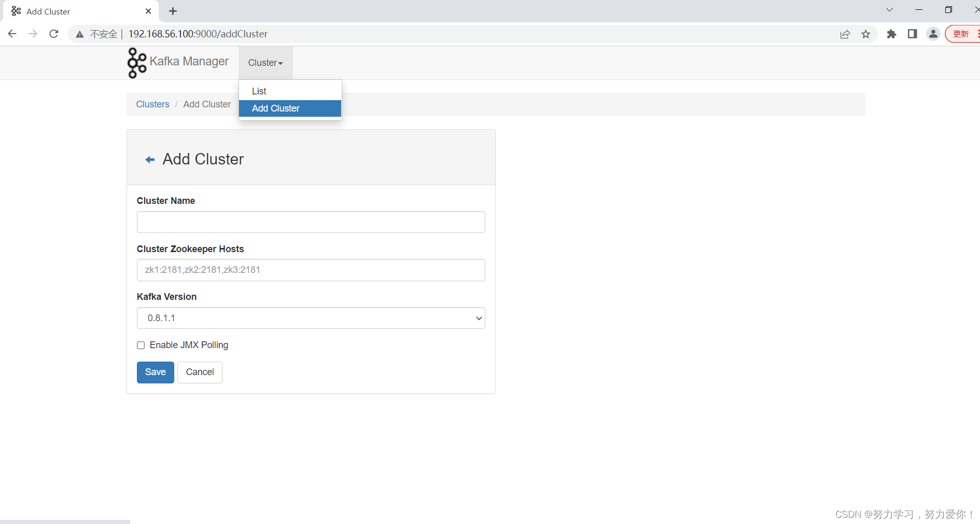This screenshot has width=980, height=524.
Task: Click the Kafka Version label
Action: tap(166, 297)
